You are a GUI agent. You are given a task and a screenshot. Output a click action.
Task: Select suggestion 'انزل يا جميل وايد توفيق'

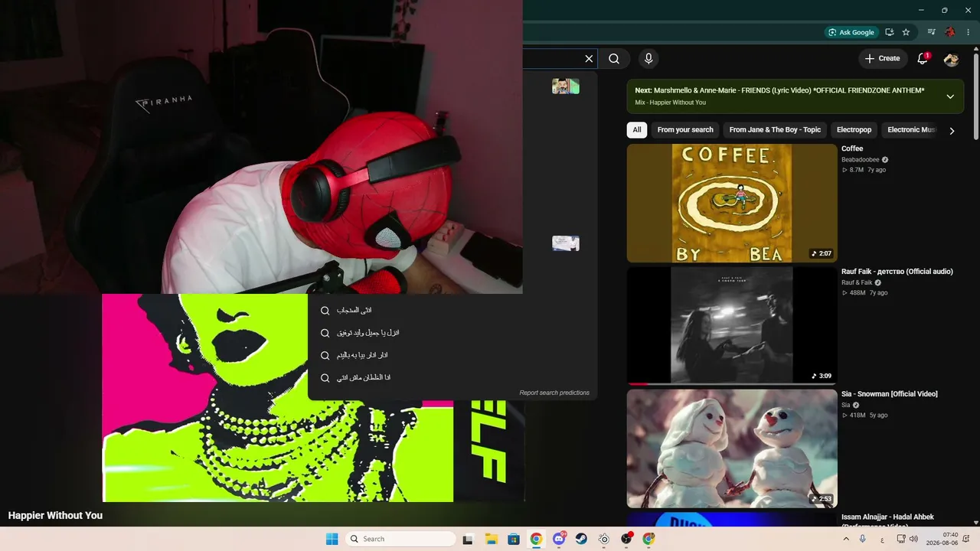(x=452, y=333)
